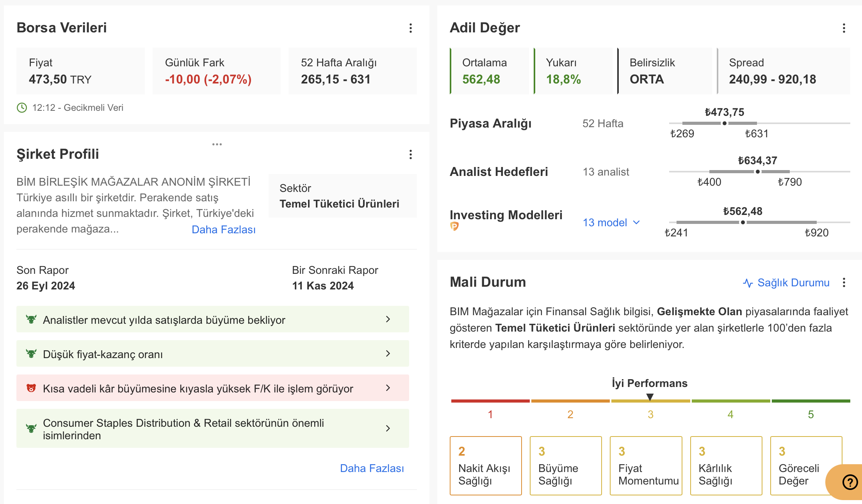This screenshot has height=504, width=862.
Task: Click bear icon on yüksek F/K row
Action: pyautogui.click(x=31, y=388)
